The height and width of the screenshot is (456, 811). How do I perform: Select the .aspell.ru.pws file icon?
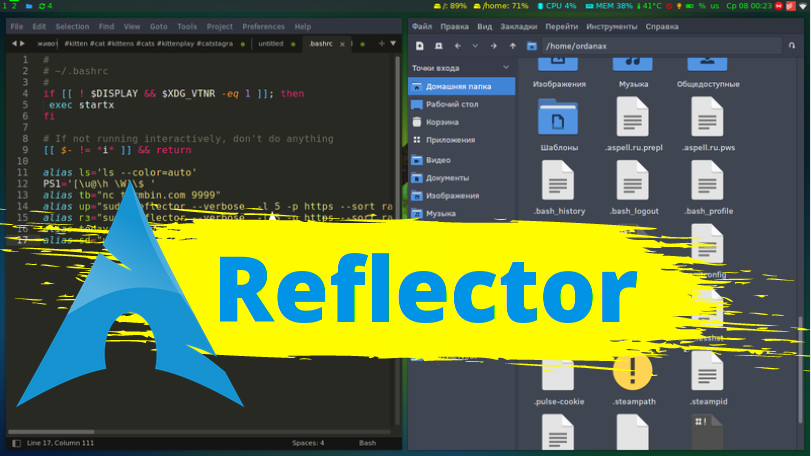pos(707,118)
